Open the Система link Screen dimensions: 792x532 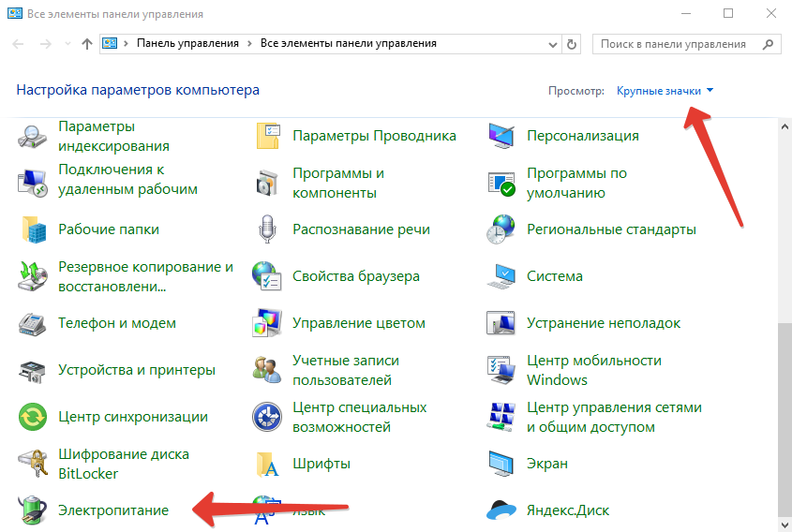click(x=555, y=276)
